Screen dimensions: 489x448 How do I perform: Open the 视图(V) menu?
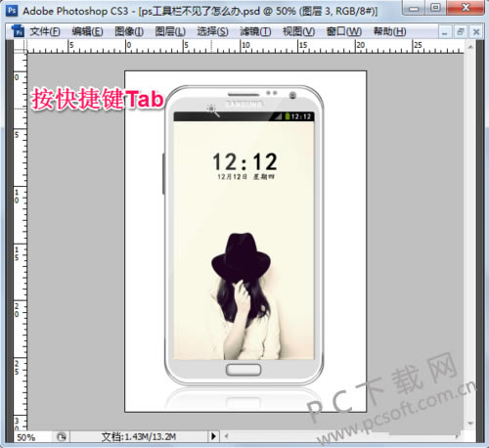pos(298,31)
